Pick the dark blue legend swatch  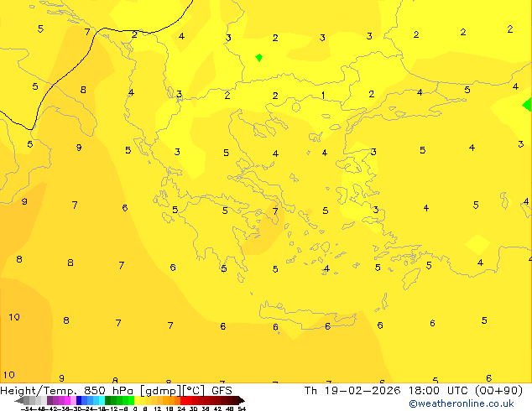(x=79, y=400)
